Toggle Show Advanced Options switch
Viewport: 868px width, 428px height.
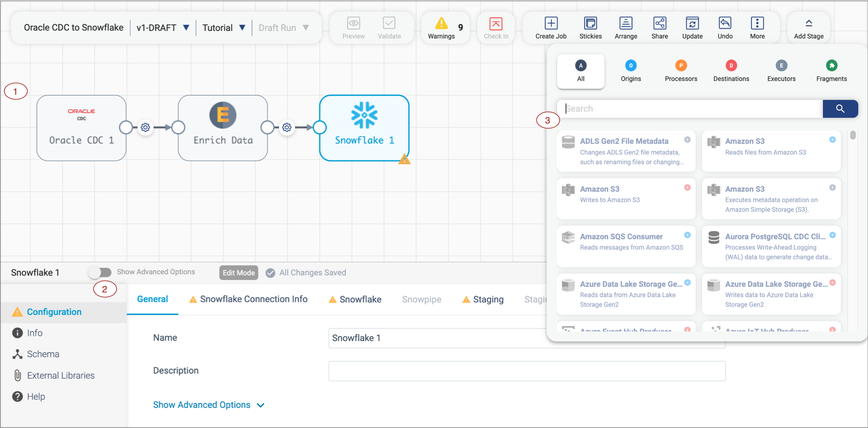100,272
